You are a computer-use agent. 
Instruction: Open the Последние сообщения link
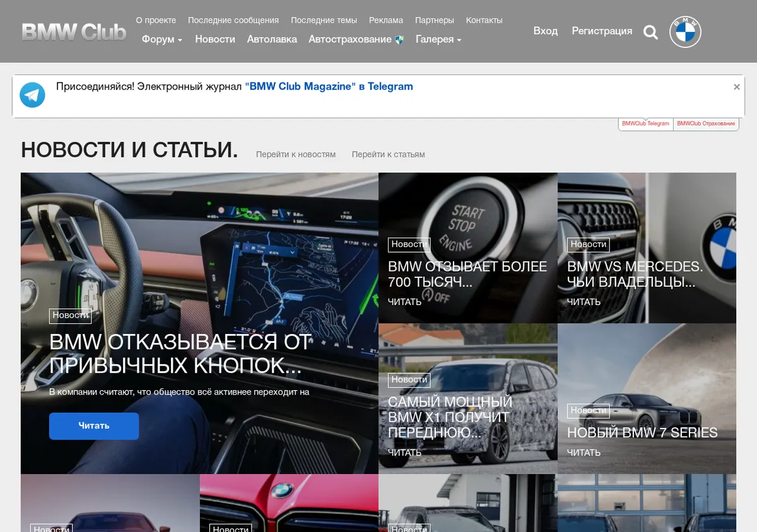[233, 20]
